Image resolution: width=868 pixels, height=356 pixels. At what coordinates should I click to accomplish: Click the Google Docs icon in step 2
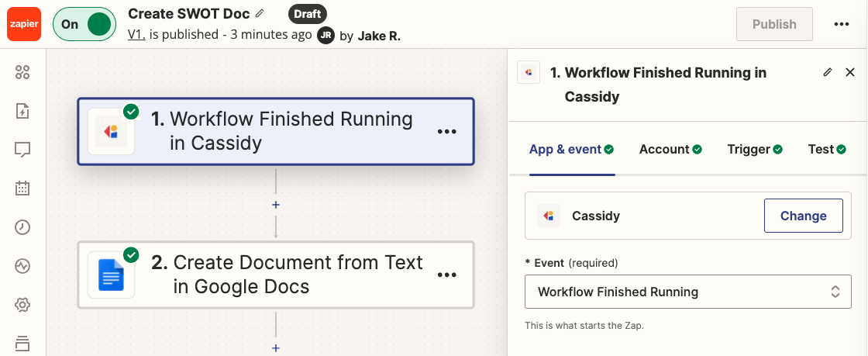click(x=112, y=275)
